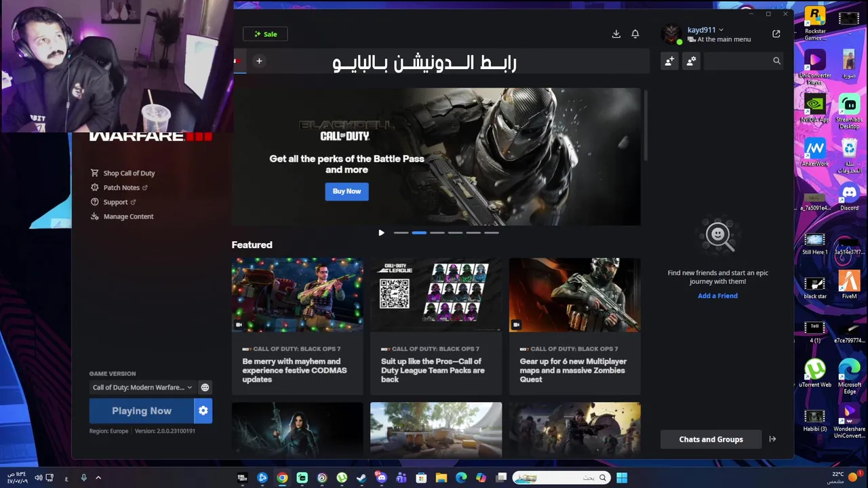Open UniConverter Player desktop icon
The height and width of the screenshot is (488, 868).
point(815,68)
